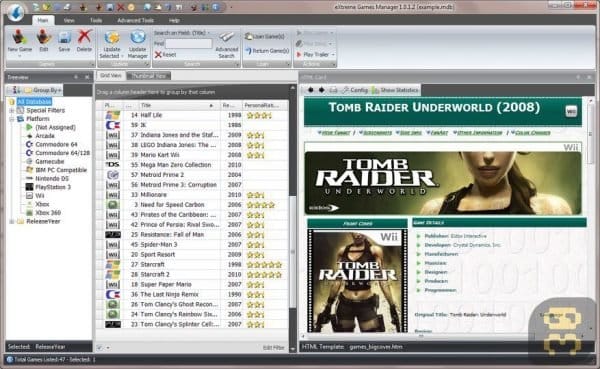Viewport: 600px width, 369px height.
Task: Select the Thumbnail View tab
Action: coord(149,76)
